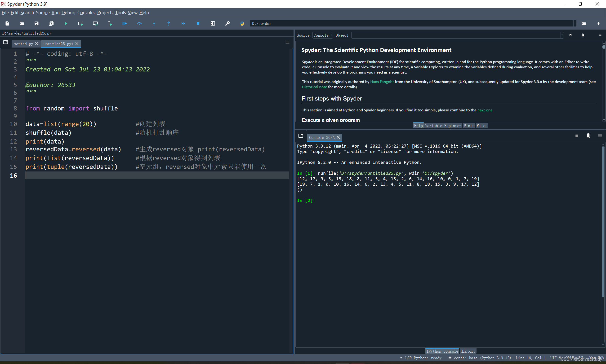Switch to the sorted.py editor tab

coord(23,44)
